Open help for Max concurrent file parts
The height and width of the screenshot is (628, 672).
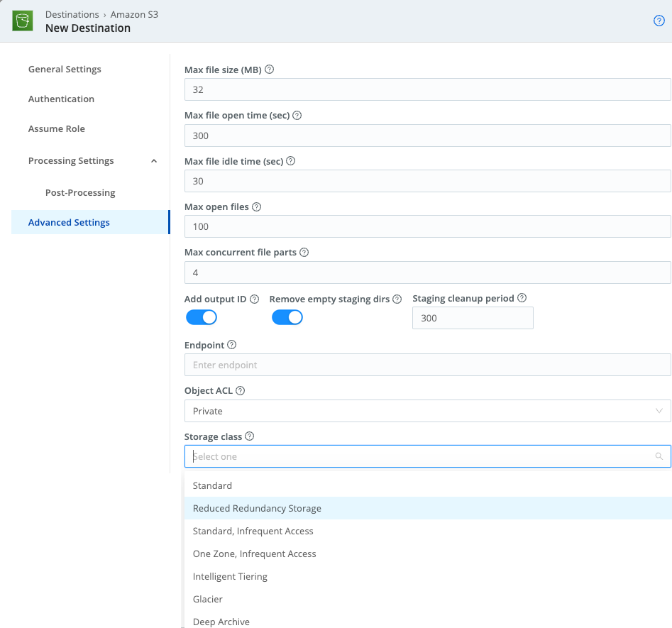304,252
